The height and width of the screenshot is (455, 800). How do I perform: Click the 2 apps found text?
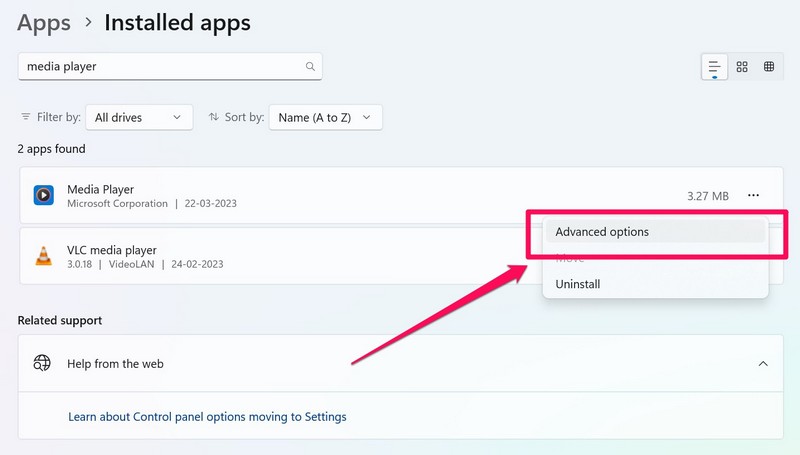click(52, 149)
